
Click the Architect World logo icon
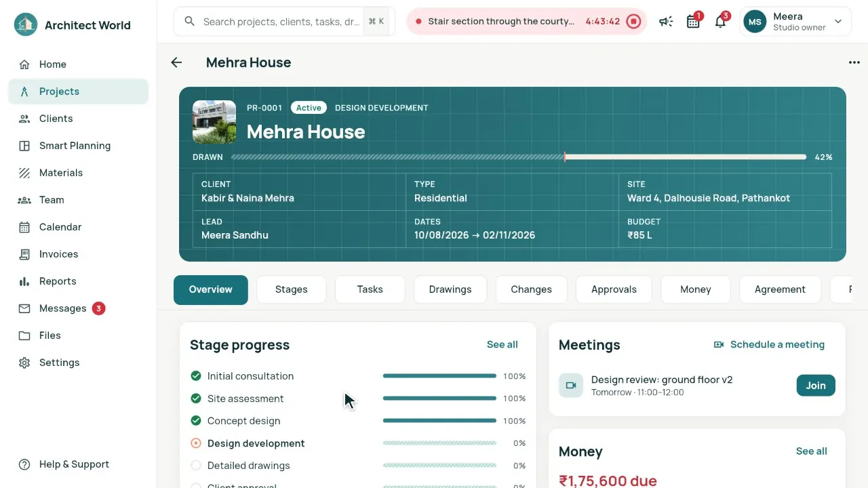pos(26,25)
